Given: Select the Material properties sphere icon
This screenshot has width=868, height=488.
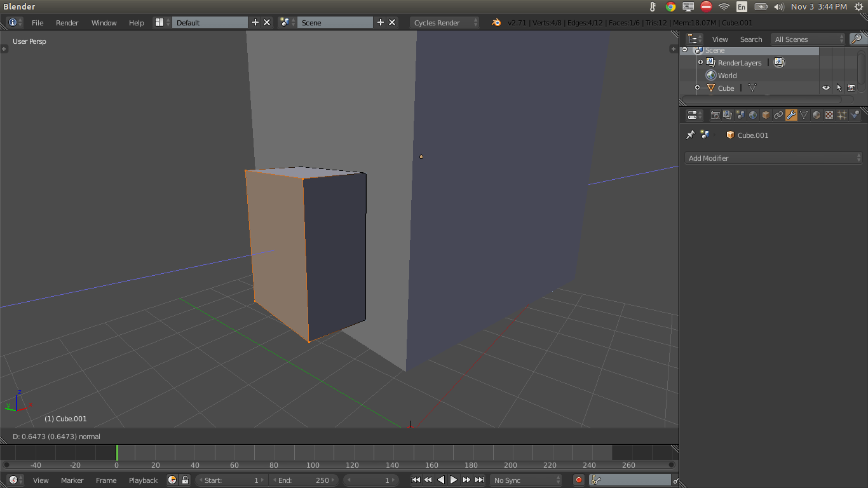Looking at the screenshot, I should coord(816,115).
